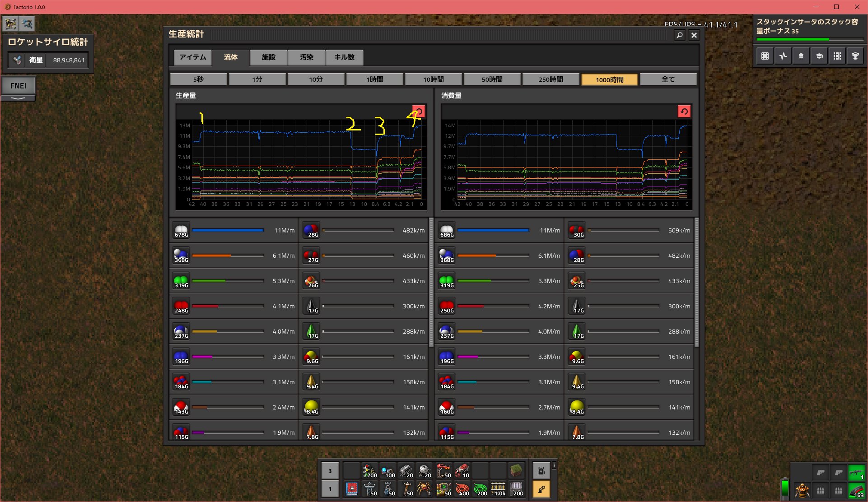The height and width of the screenshot is (502, 868).
Task: Select the spidertron in the quickbar
Action: tap(424, 489)
